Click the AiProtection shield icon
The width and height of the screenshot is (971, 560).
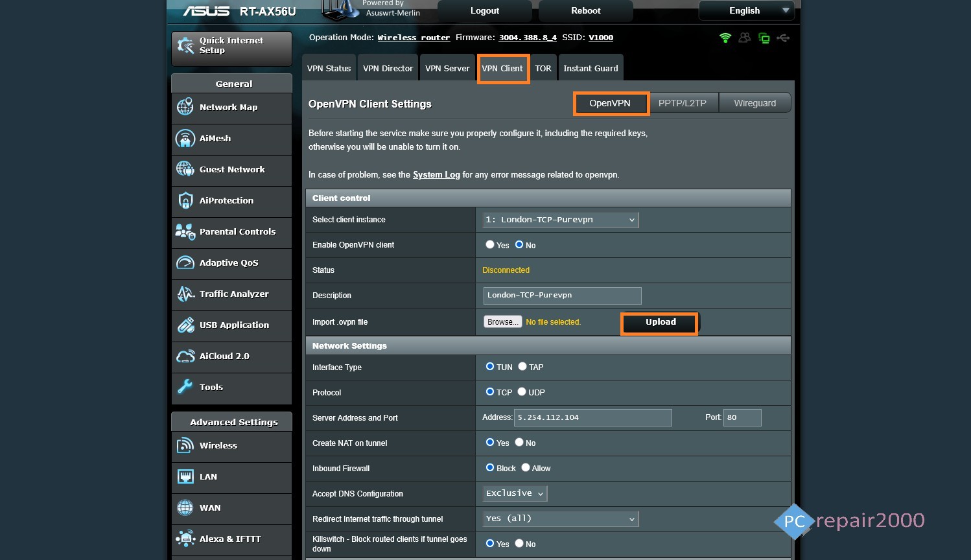185,200
